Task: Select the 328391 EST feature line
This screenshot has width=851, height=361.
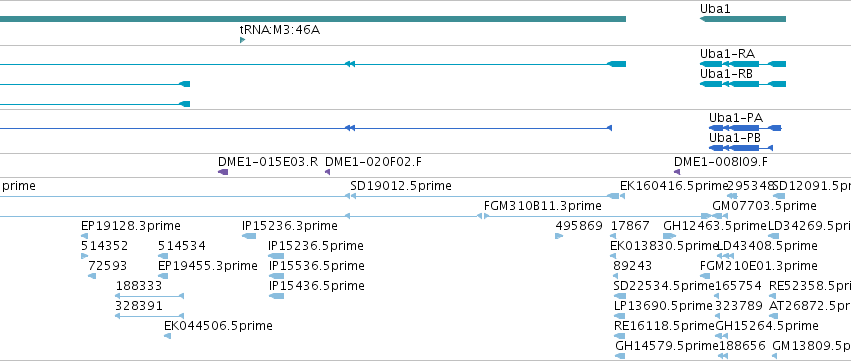Action: coord(150,316)
